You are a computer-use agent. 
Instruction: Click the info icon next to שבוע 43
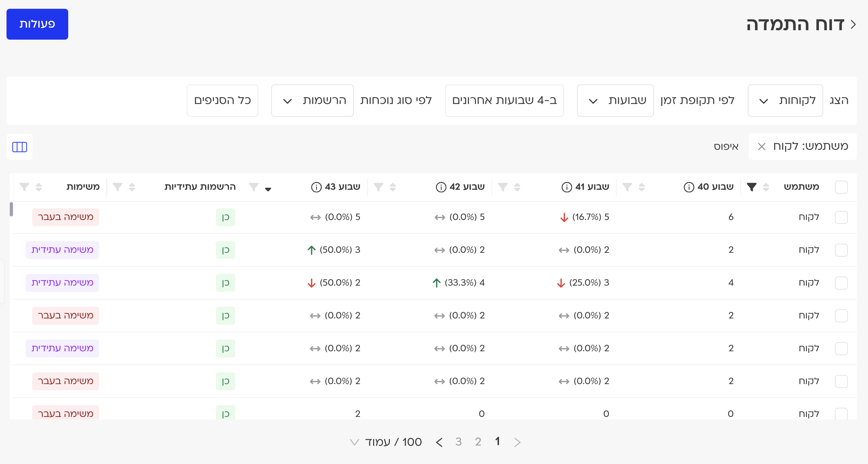click(x=316, y=187)
